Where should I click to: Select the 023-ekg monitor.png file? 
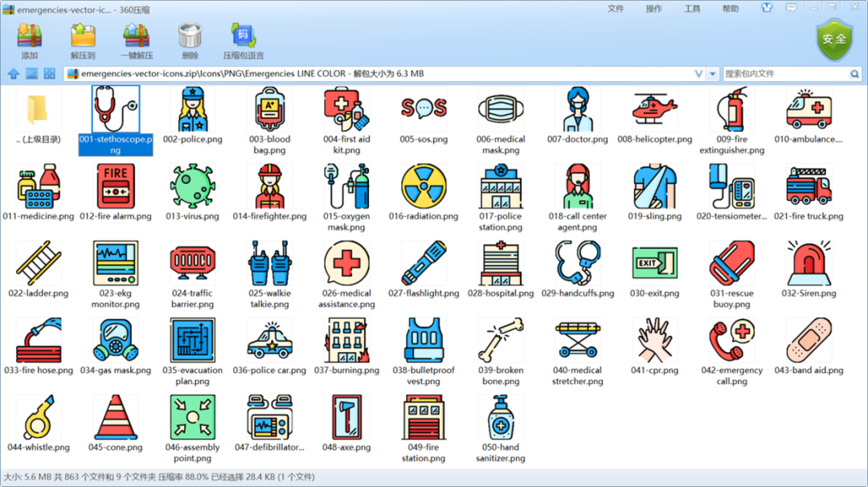coord(116,275)
